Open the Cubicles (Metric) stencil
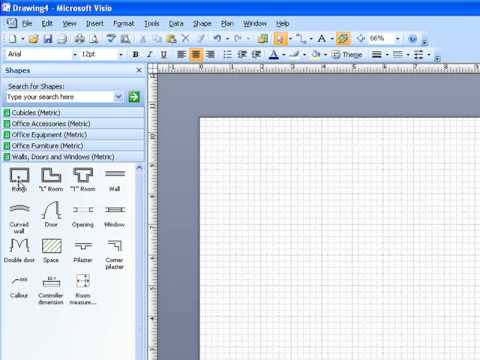The image size is (480, 360). (73, 112)
